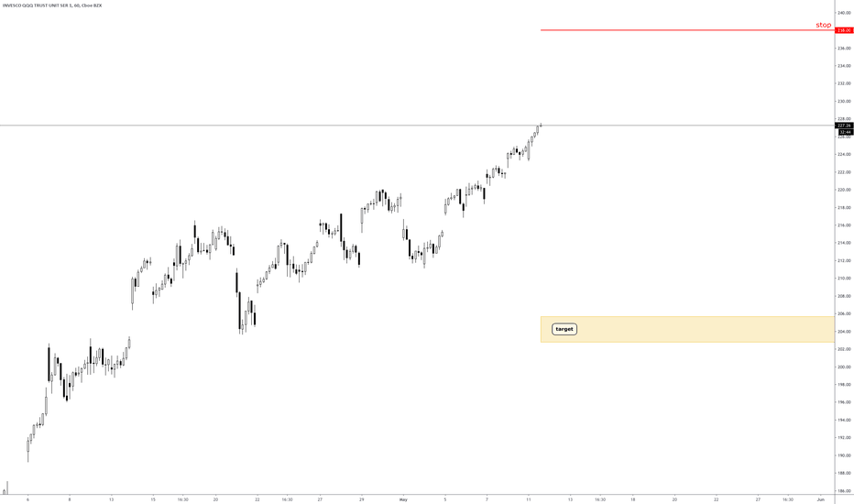Screen dimensions: 854x504
Task: Click the Jun label on time axis
Action: (821, 499)
